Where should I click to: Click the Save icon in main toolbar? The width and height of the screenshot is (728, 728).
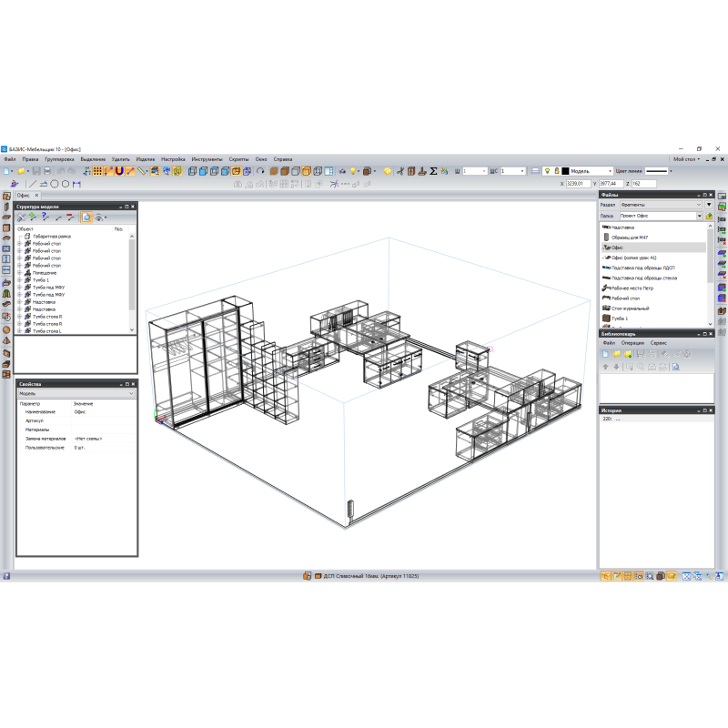(x=36, y=171)
